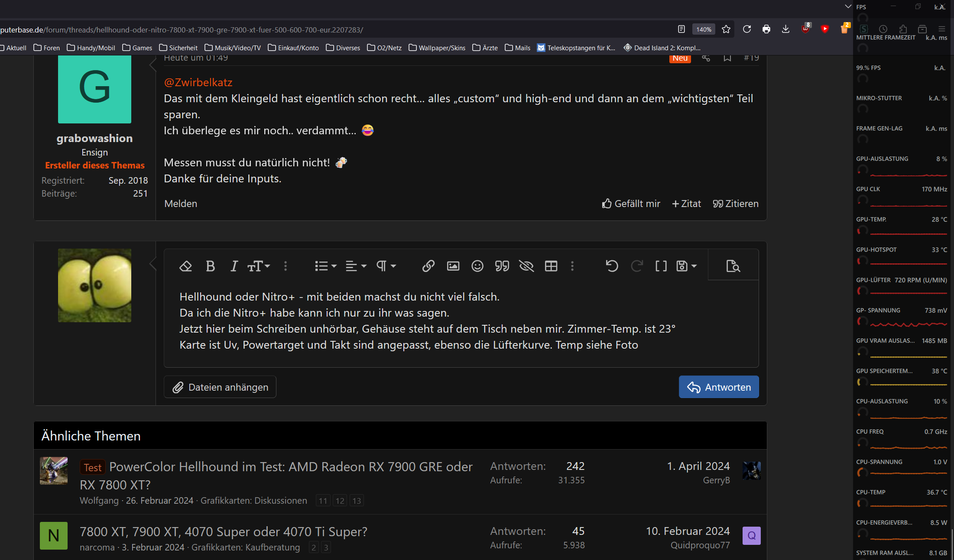Click the eraser remove-formatting icon
The height and width of the screenshot is (560, 954).
point(185,266)
